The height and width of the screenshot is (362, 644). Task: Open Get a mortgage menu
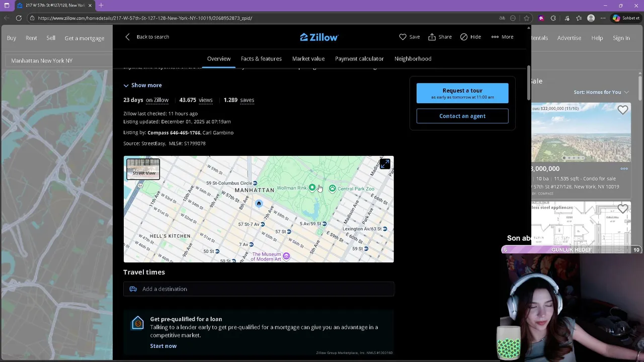[x=85, y=38]
